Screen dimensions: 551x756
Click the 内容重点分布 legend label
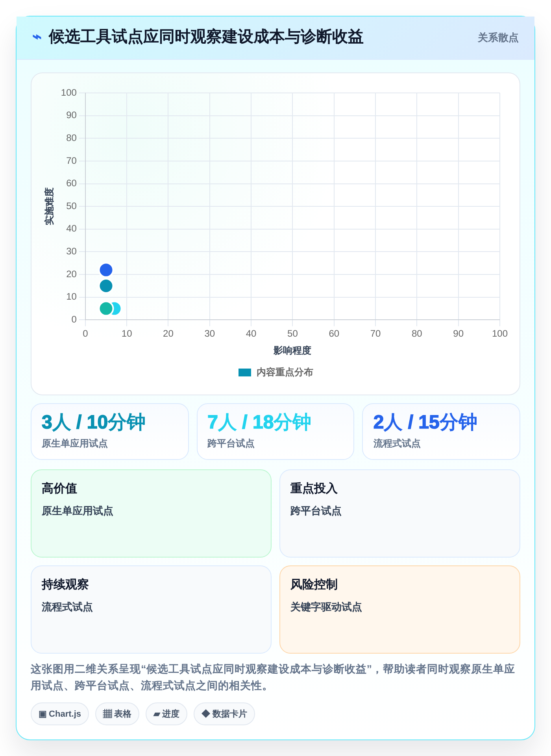[x=285, y=372]
